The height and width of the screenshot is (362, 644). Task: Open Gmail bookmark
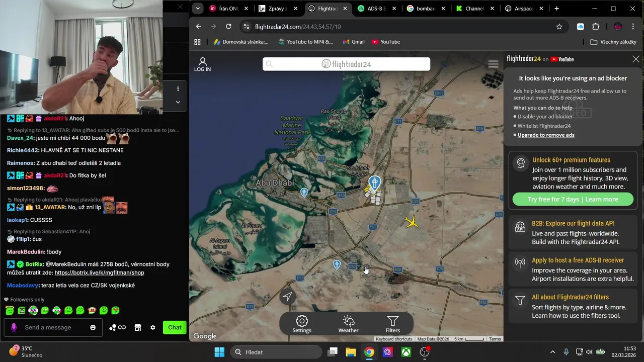(353, 42)
